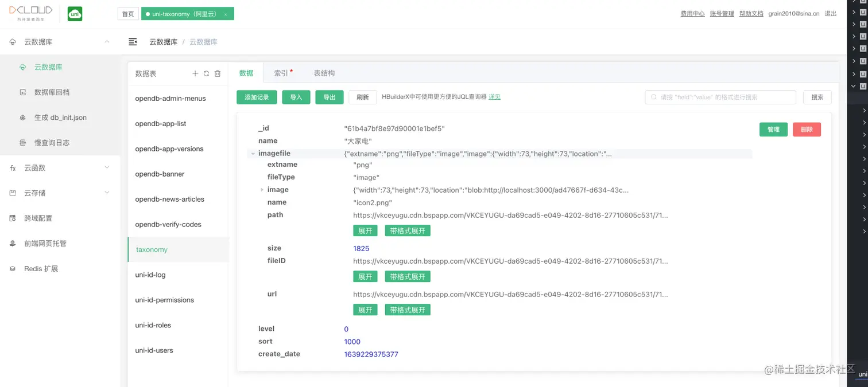
Task: Click the red 删除 button
Action: 807,130
